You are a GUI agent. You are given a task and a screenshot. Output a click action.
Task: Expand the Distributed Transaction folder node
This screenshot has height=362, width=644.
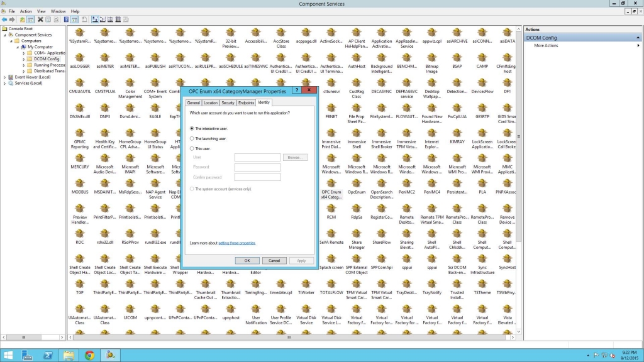[23, 71]
